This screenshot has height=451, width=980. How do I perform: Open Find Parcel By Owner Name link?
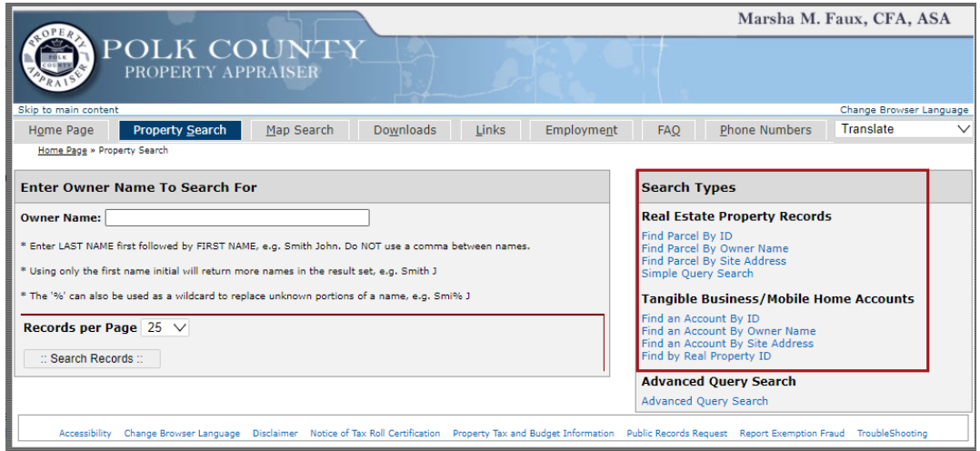tap(715, 248)
